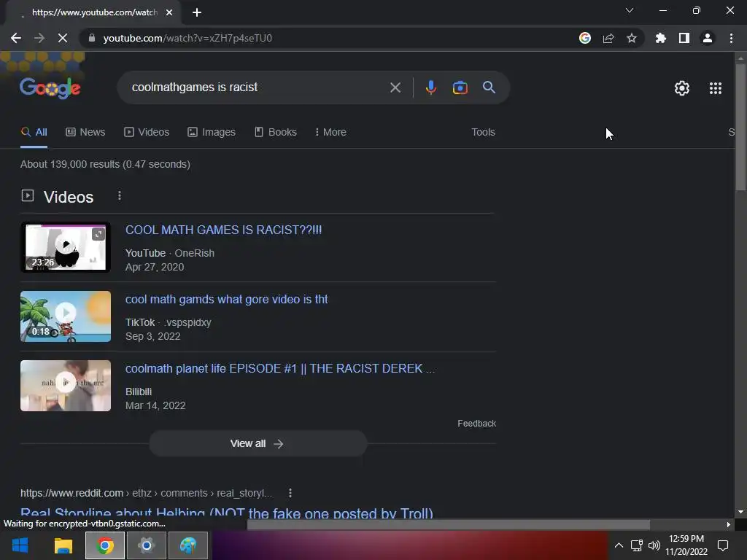Click the vertical scrollbar thumb

point(740,126)
